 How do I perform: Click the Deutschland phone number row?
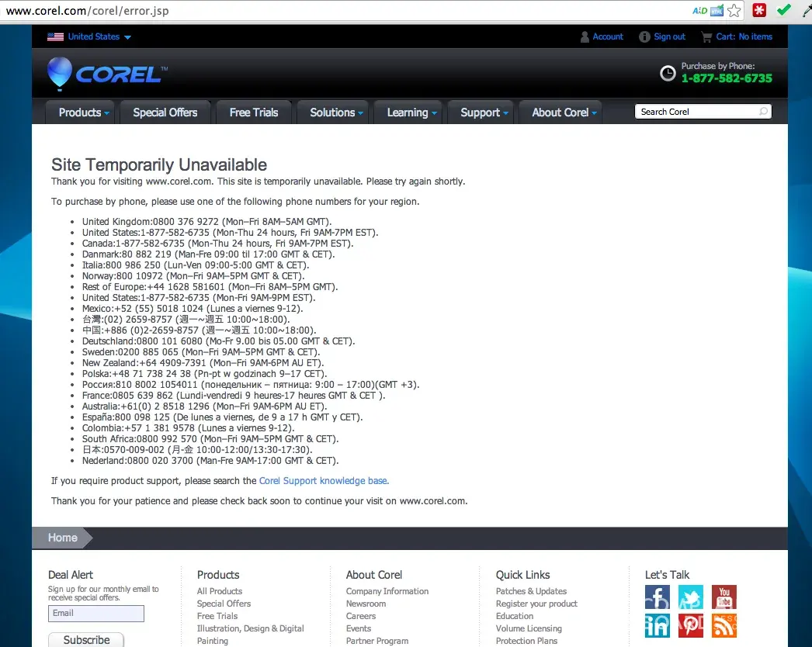coord(218,341)
